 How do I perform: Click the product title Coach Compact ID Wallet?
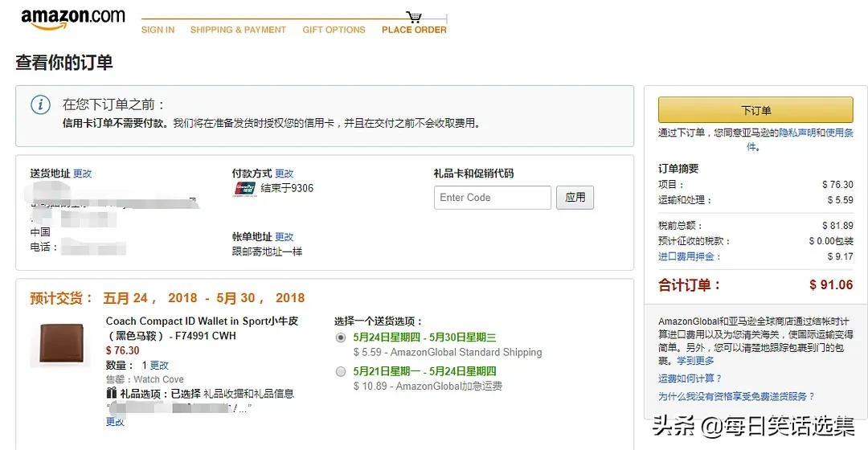coord(202,328)
